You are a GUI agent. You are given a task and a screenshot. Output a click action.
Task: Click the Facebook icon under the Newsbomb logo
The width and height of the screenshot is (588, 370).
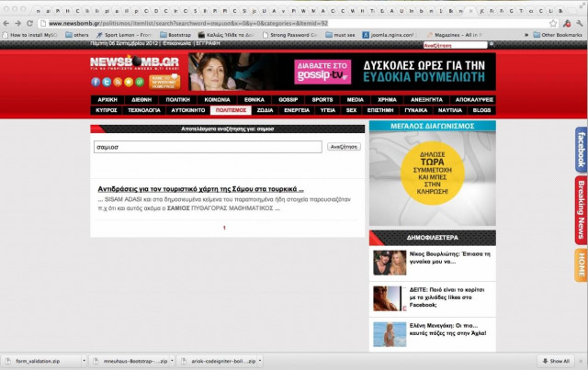click(x=96, y=82)
